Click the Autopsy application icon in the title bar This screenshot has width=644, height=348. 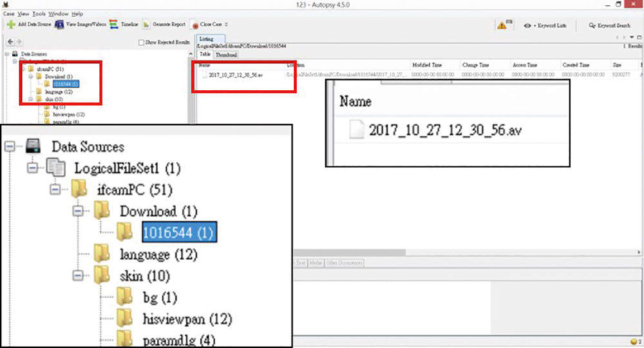tap(6, 5)
